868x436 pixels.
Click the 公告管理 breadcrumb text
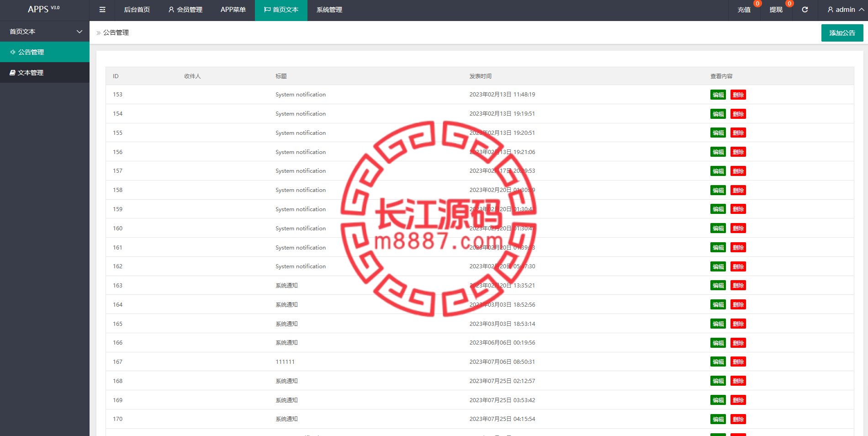(116, 32)
